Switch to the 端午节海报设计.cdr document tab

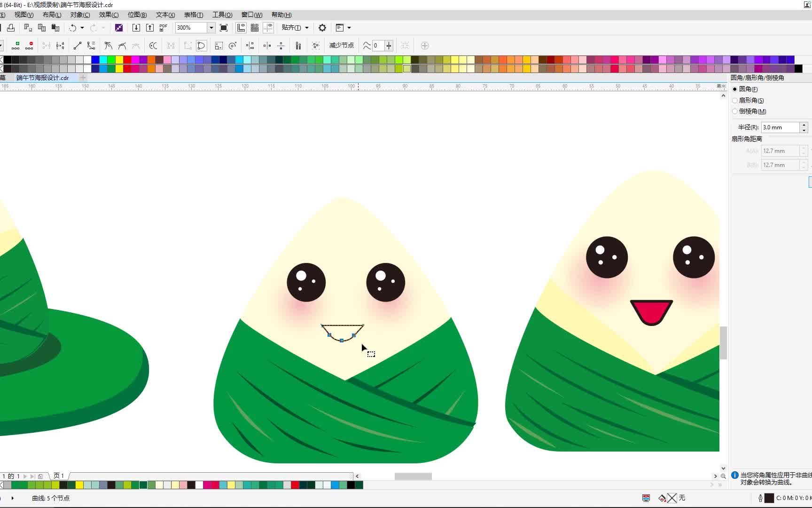pyautogui.click(x=43, y=78)
